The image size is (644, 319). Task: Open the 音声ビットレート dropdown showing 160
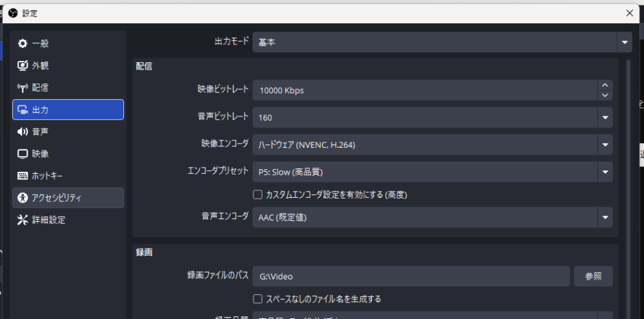432,118
